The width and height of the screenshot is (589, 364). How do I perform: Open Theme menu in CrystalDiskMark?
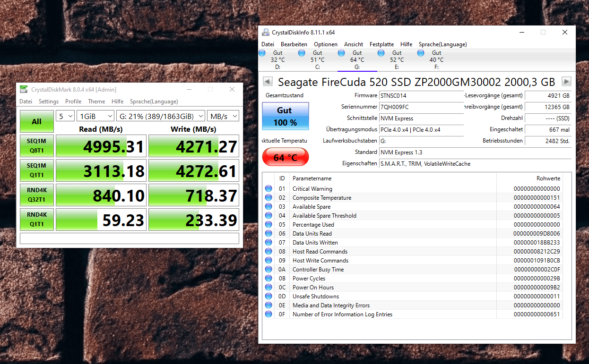96,102
